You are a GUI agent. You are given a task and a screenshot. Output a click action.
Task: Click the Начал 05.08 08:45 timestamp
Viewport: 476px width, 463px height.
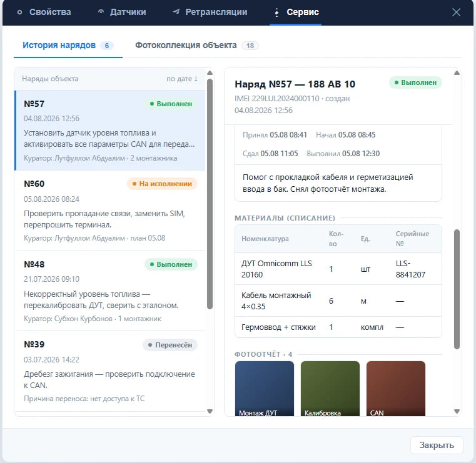click(x=345, y=135)
